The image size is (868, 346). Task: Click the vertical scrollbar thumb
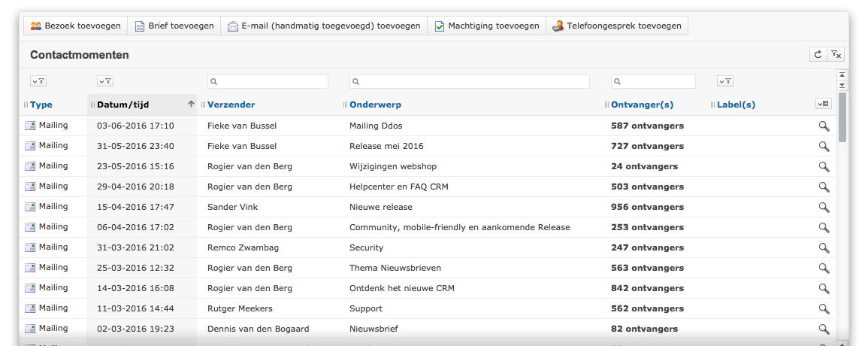click(x=842, y=117)
